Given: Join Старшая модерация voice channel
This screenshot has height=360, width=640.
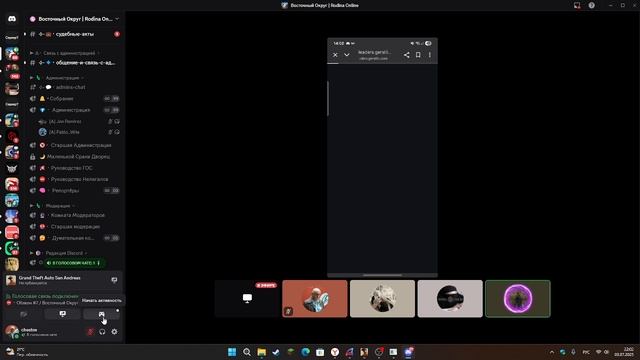Looking at the screenshot, I should coord(74,227).
